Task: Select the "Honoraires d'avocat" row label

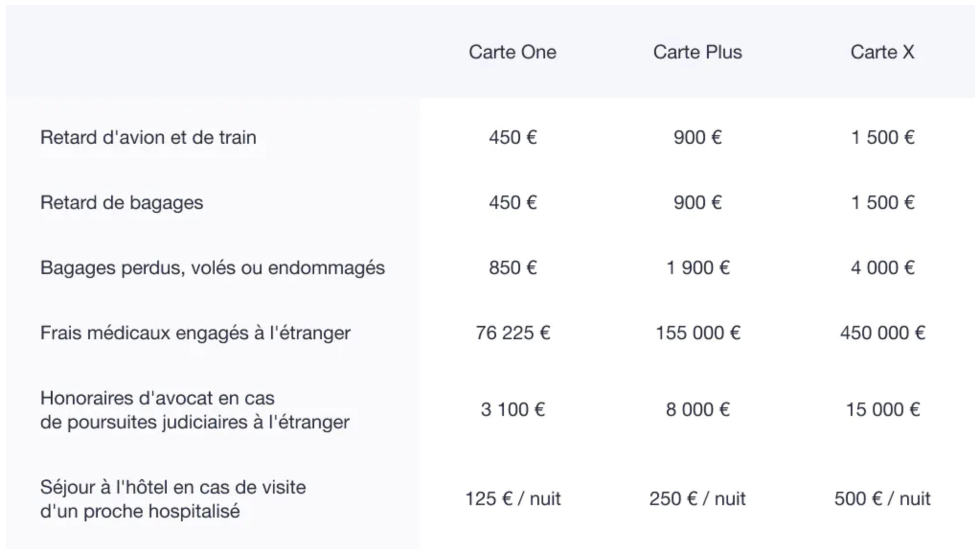Action: pyautogui.click(x=194, y=410)
